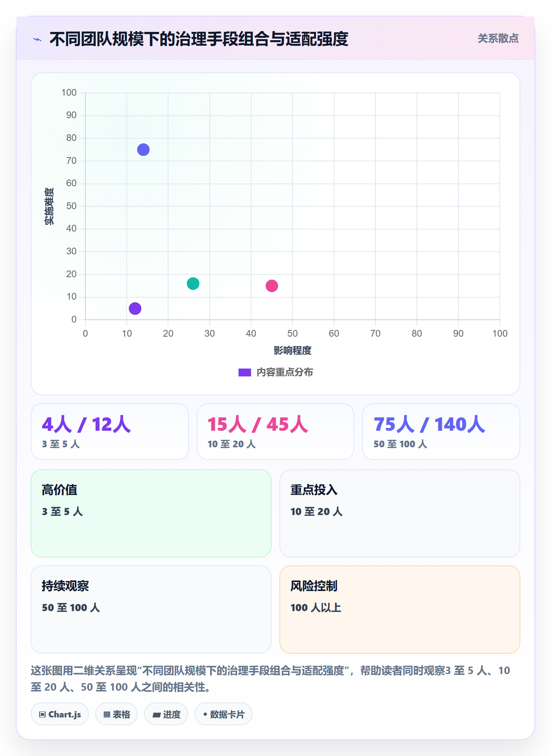Select the pink scatter point on chart
This screenshot has width=551, height=756.
(272, 286)
